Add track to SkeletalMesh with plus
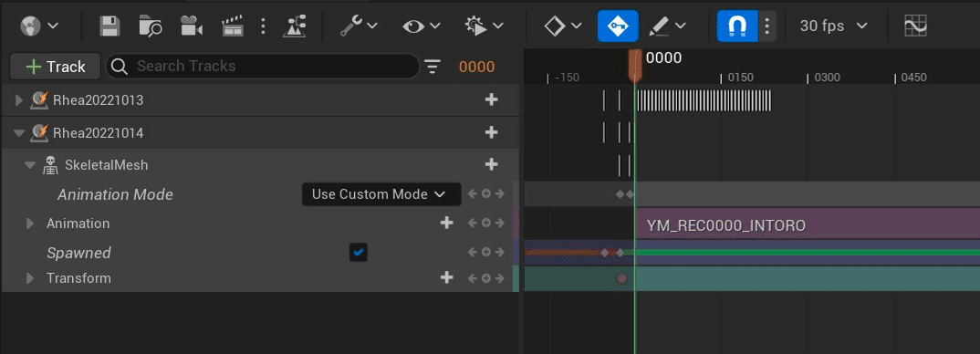This screenshot has height=354, width=980. pos(492,164)
